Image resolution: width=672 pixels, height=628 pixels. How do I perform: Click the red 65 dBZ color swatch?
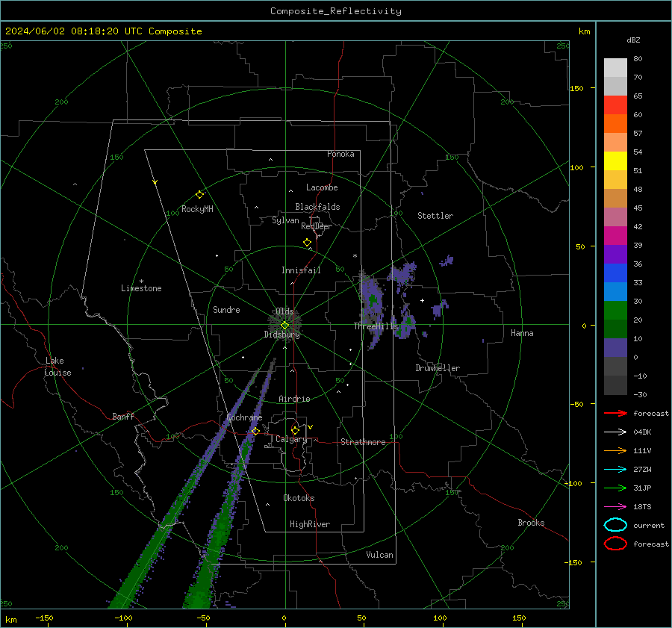click(x=615, y=105)
